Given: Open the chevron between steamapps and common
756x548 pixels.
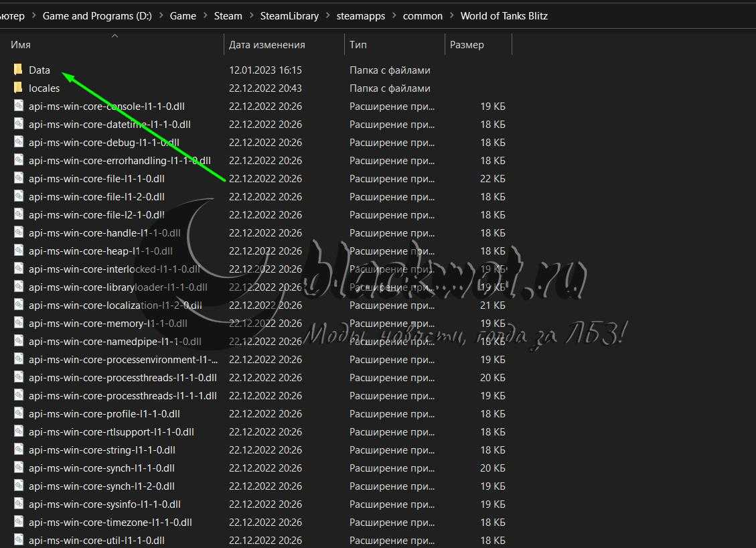Looking at the screenshot, I should pyautogui.click(x=394, y=15).
